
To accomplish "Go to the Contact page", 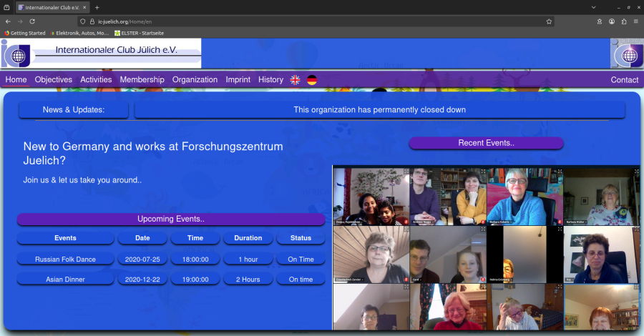I will (x=624, y=80).
